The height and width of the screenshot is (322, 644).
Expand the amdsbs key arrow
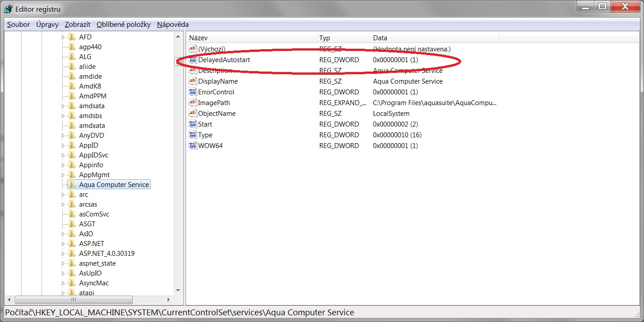pos(63,116)
